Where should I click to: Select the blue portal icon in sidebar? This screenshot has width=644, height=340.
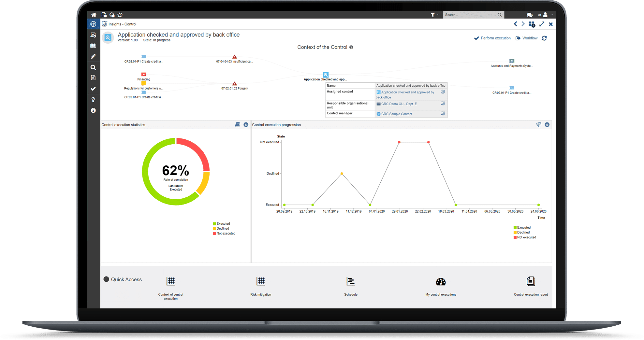click(x=93, y=24)
